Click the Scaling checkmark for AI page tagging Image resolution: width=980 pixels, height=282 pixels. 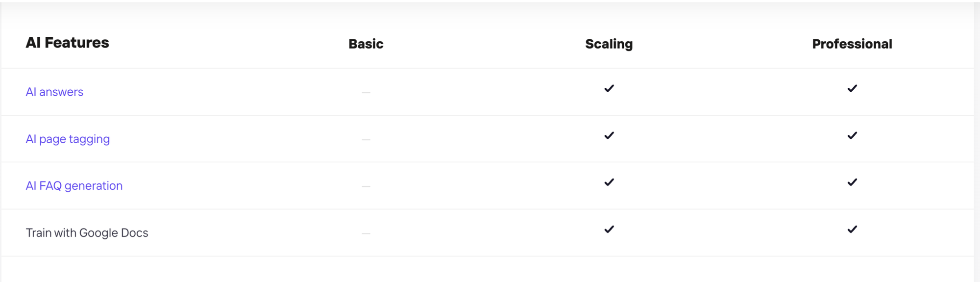(x=609, y=135)
